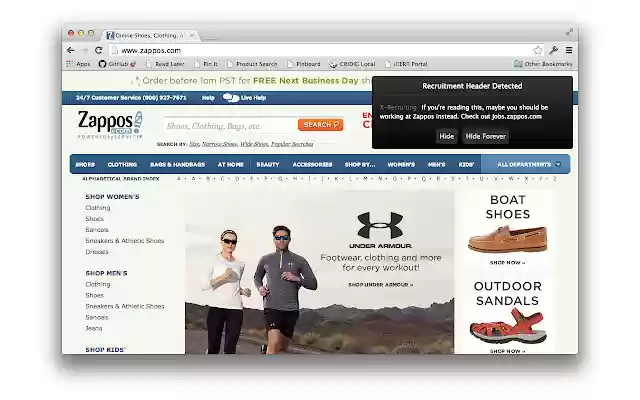The image size is (640, 400).
Task: Search by Narrow Shoes link
Action: click(220, 144)
